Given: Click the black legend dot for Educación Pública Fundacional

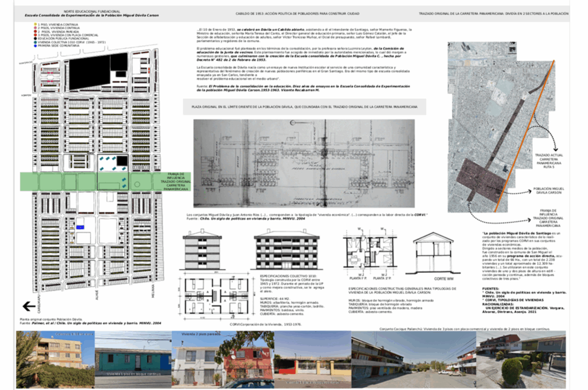Looking at the screenshot, I should (x=36, y=38).
